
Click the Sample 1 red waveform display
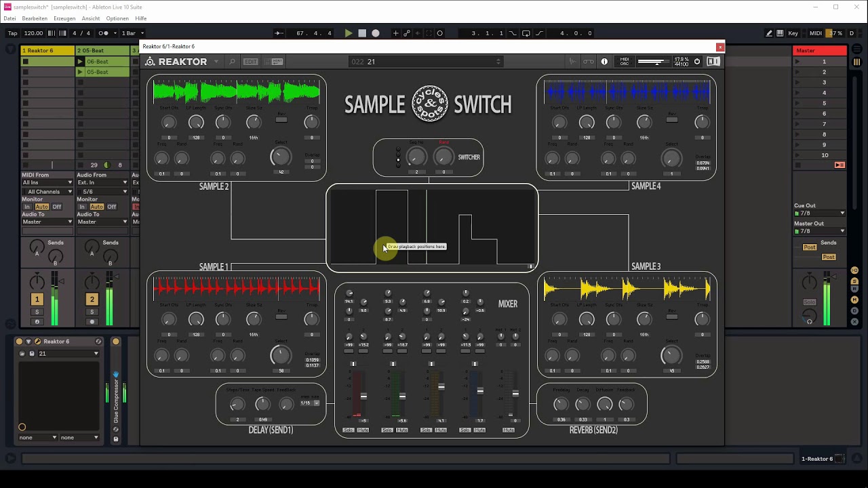coord(237,289)
